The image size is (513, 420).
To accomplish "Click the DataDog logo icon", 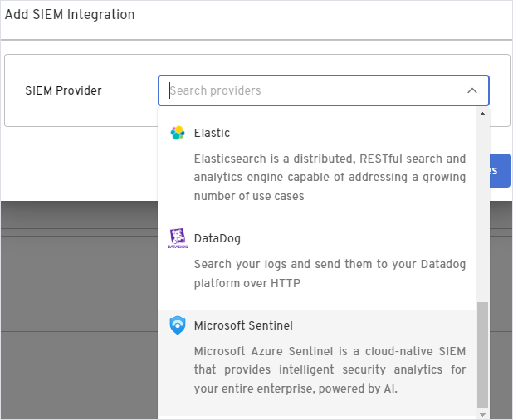I will 178,238.
